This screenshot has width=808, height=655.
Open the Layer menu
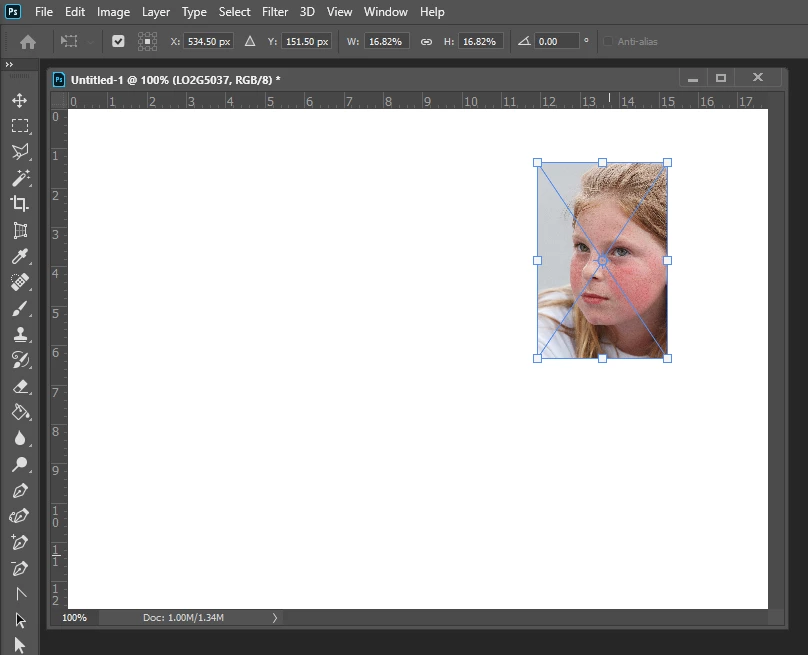pyautogui.click(x=156, y=11)
